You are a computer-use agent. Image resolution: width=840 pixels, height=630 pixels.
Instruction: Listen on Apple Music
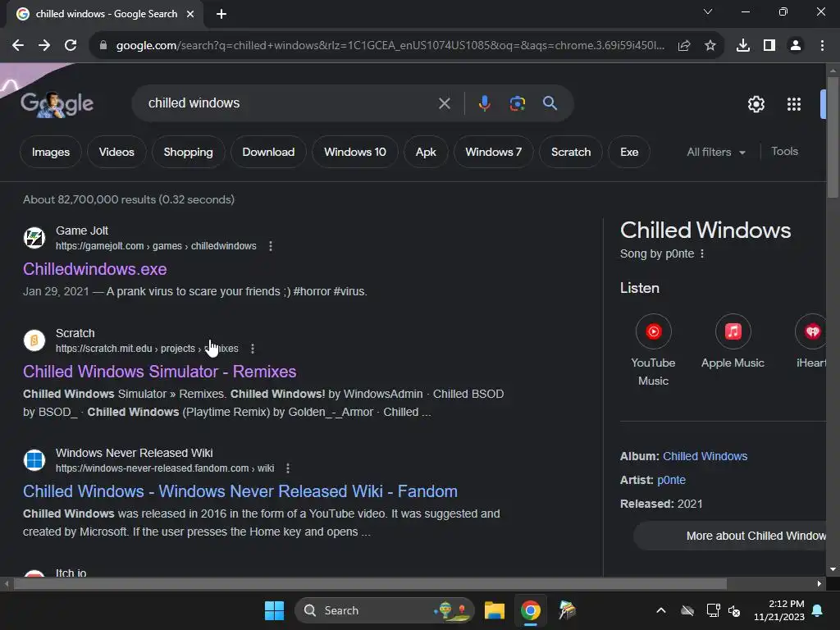pos(733,342)
